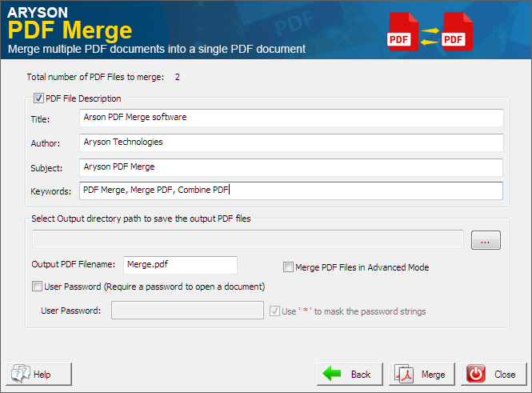Click the 'Select Output directory path' heading

(x=141, y=219)
